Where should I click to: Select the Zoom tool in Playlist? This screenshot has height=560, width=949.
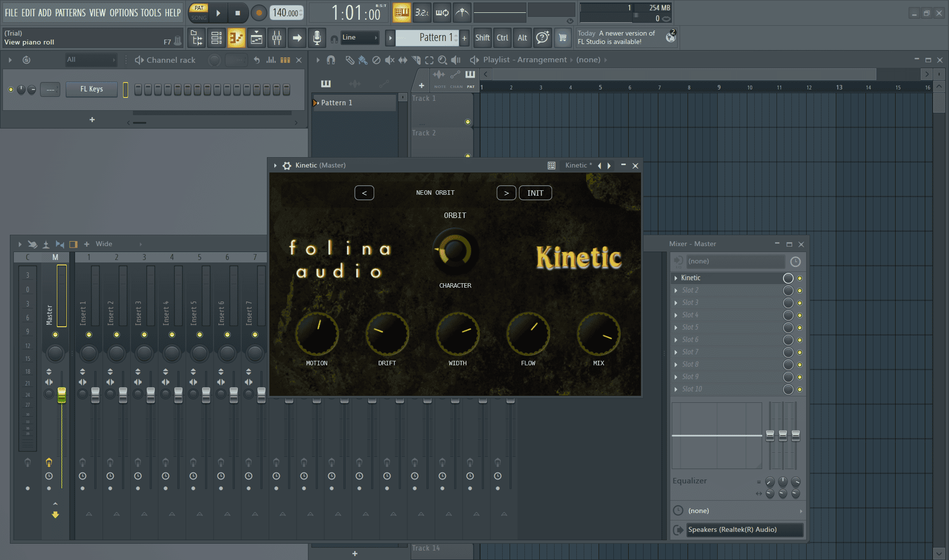(442, 60)
